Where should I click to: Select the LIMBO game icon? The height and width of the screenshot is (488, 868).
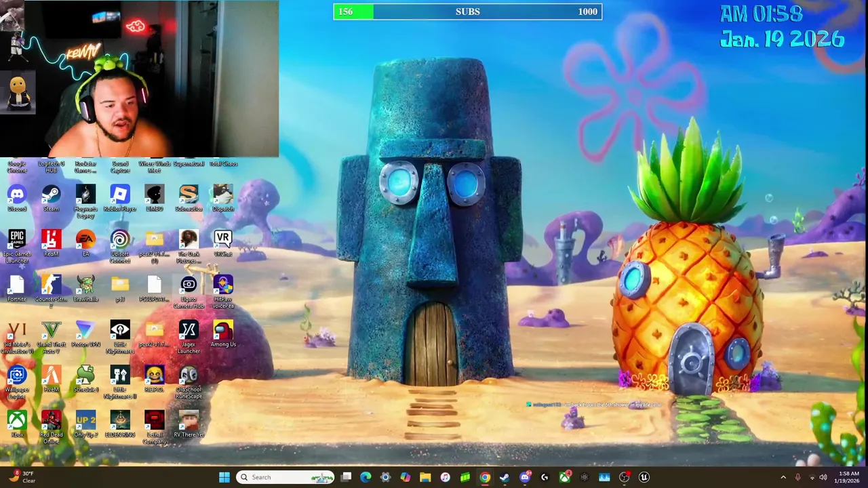[154, 198]
